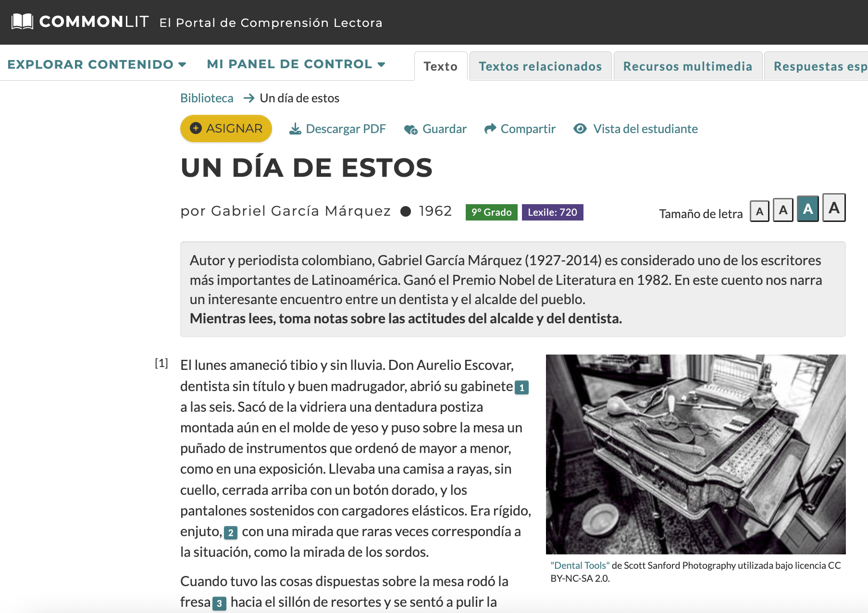Click the Compartir share arrow icon
868x613 pixels.
[x=490, y=129]
